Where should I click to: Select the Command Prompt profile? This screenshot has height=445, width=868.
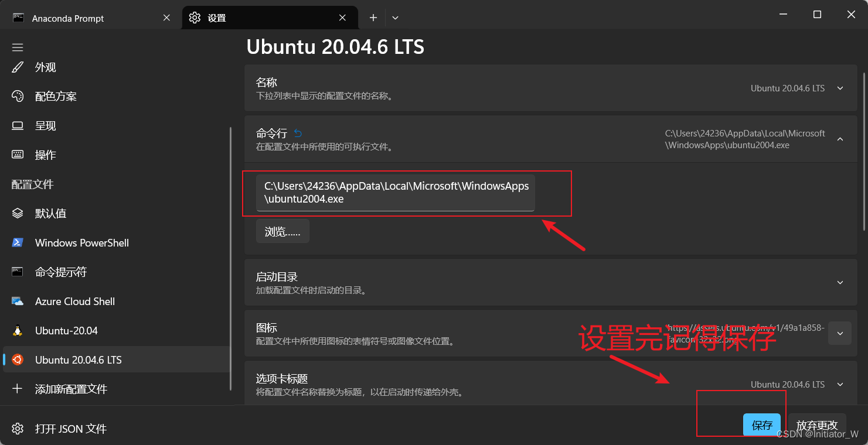(116, 272)
